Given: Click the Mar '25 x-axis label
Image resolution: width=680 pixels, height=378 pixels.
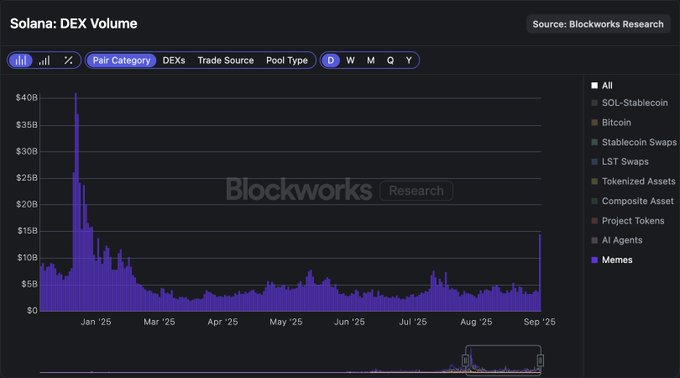Looking at the screenshot, I should pyautogui.click(x=159, y=322).
